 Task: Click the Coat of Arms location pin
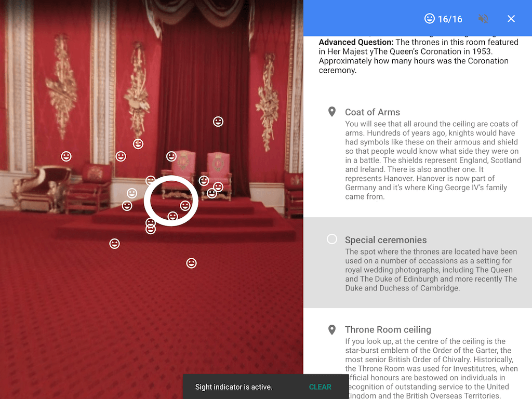click(332, 112)
